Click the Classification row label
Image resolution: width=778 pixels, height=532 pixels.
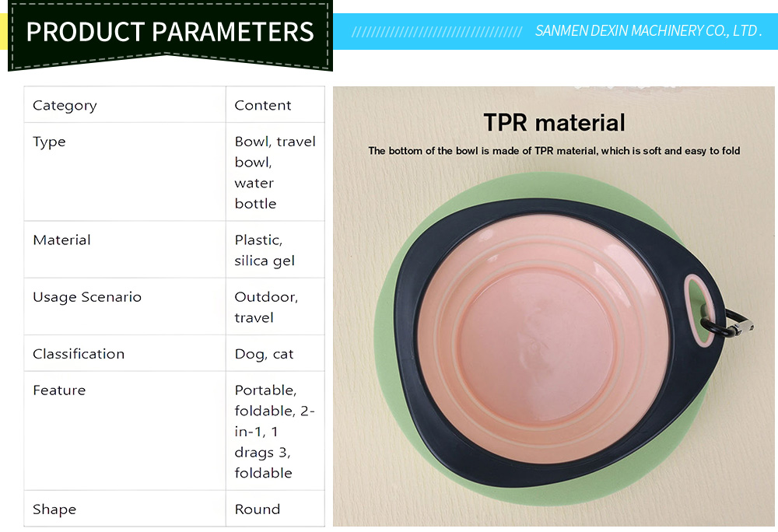tap(124, 353)
